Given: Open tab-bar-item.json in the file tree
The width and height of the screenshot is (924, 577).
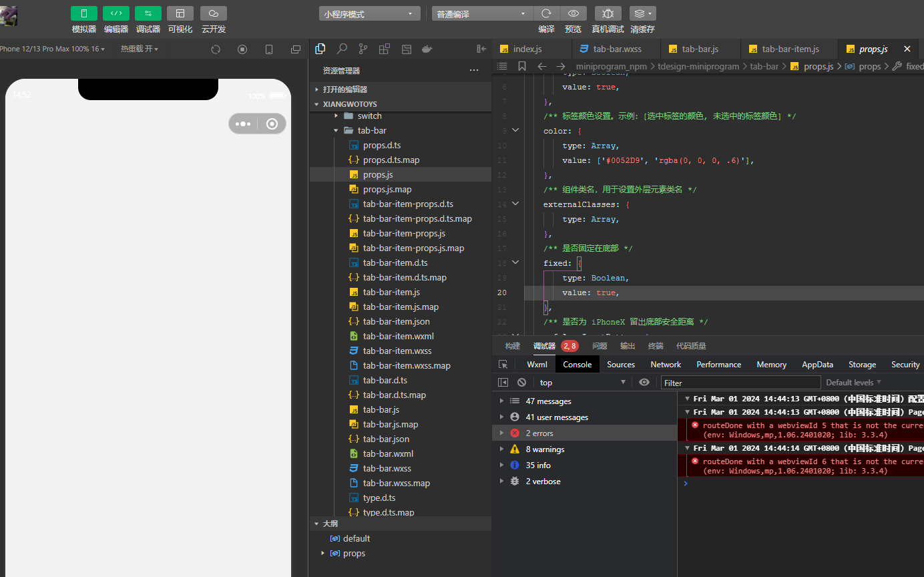Looking at the screenshot, I should [x=400, y=321].
